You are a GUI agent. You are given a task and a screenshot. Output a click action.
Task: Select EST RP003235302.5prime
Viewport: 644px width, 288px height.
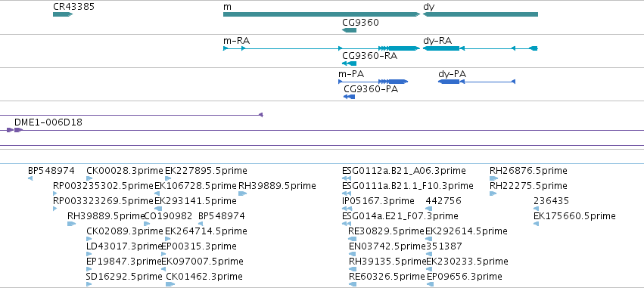(x=103, y=186)
